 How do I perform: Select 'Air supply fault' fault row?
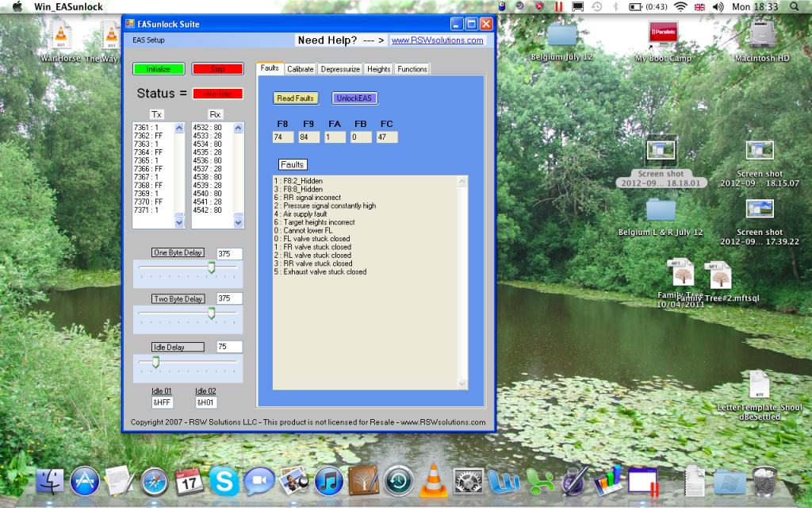click(x=301, y=214)
